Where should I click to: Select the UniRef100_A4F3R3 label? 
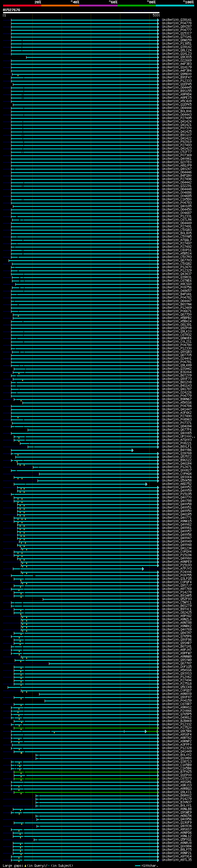click(x=177, y=64)
